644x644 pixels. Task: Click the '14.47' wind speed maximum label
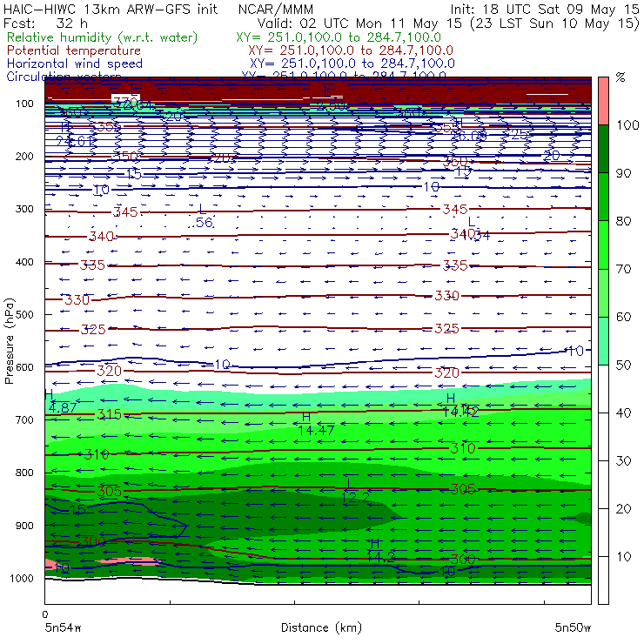pyautogui.click(x=316, y=431)
